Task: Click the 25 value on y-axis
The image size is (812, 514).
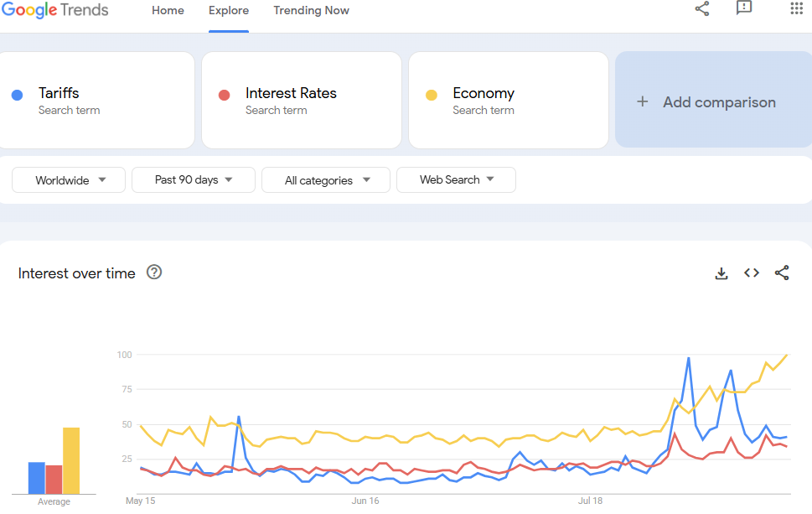Action: point(127,459)
